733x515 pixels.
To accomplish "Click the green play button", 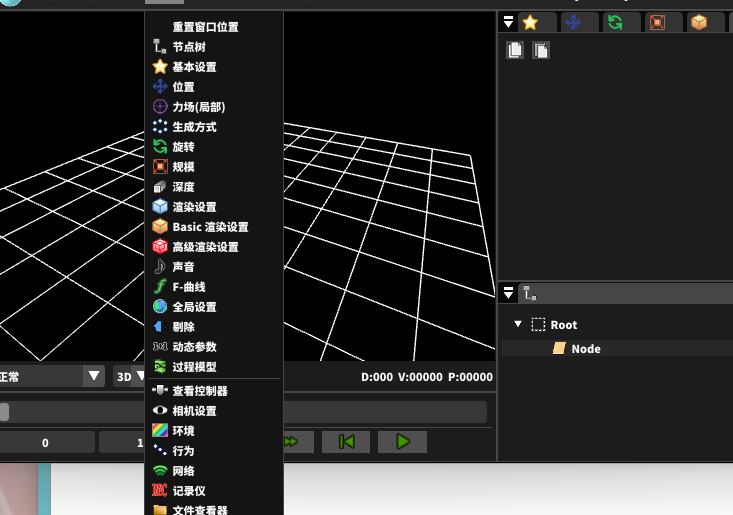I will pyautogui.click(x=402, y=442).
